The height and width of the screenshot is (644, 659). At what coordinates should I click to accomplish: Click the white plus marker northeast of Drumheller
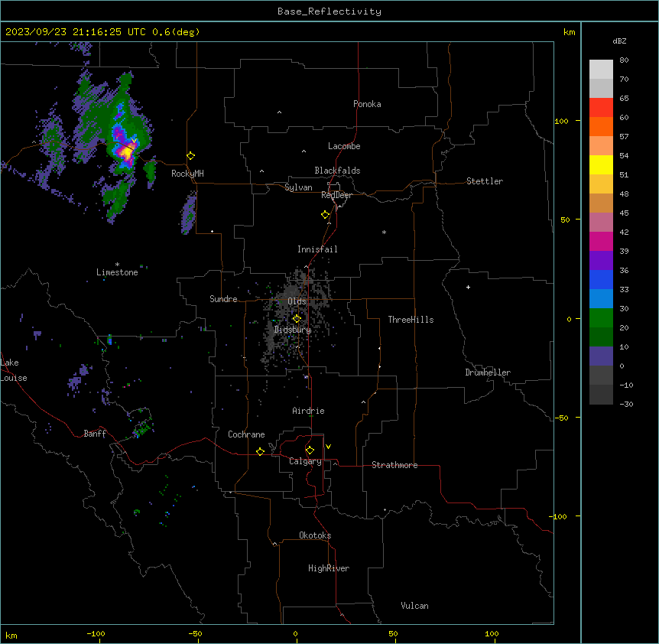tap(468, 287)
